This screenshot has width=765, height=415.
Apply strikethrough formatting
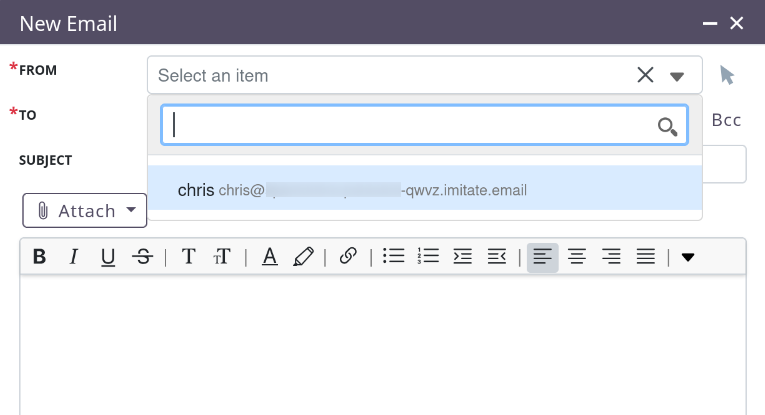[x=143, y=257]
